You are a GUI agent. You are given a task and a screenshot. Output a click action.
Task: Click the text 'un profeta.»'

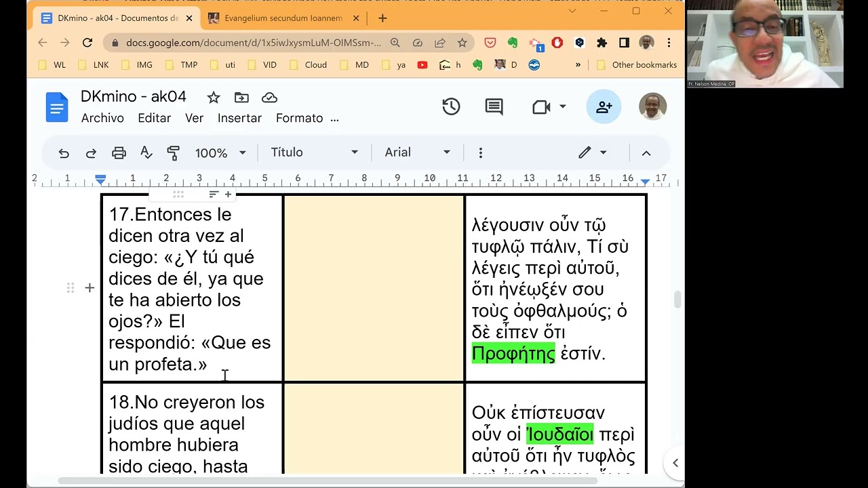tap(158, 364)
